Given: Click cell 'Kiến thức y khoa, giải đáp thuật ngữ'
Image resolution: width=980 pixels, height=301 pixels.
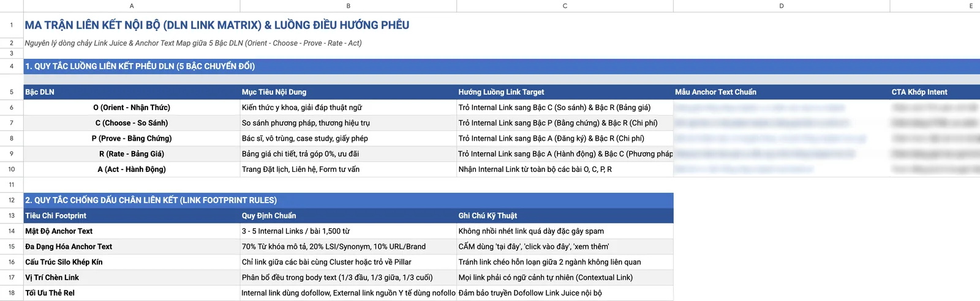Looking at the screenshot, I should click(349, 108).
